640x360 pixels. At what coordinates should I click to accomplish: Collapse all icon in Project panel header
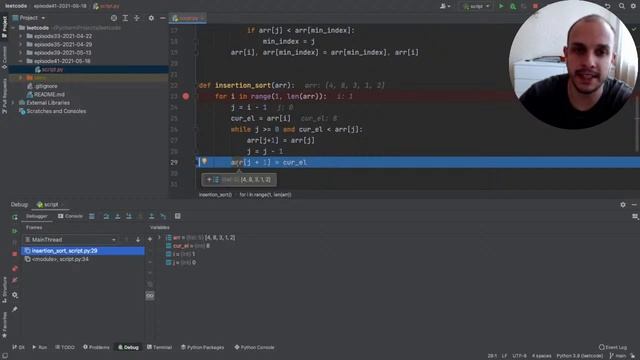click(x=137, y=18)
